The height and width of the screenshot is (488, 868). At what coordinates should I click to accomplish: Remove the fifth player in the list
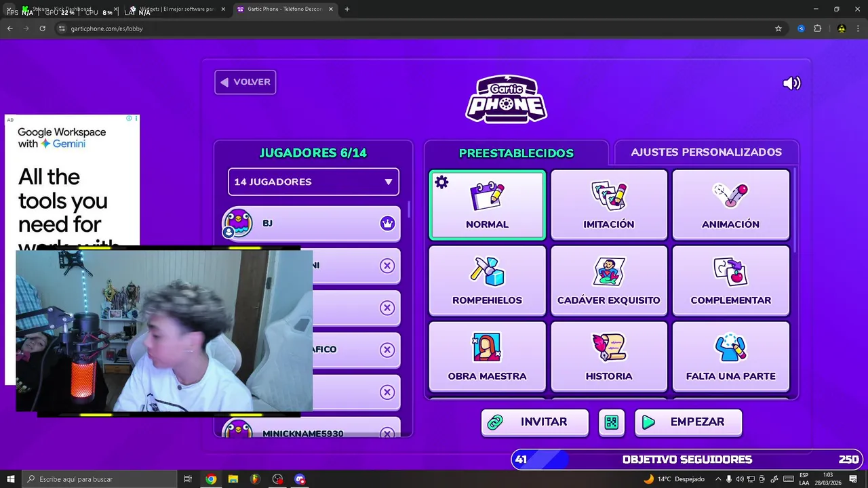pos(387,392)
